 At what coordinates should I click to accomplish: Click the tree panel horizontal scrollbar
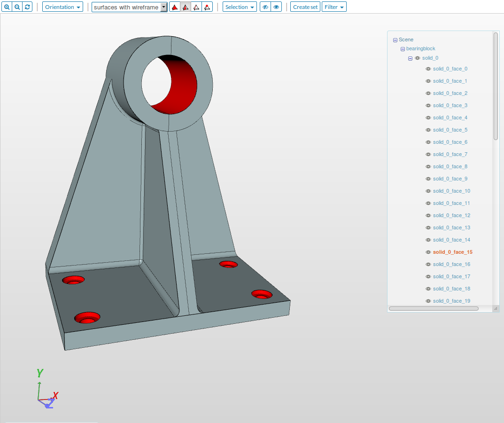(x=434, y=309)
